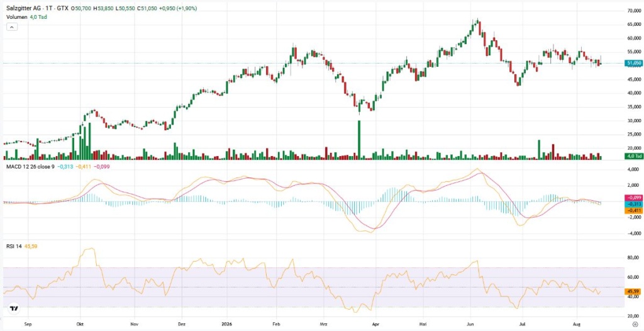The image size is (644, 331).
Task: Click the Mai label on the time axis
Action: pyautogui.click(x=423, y=324)
